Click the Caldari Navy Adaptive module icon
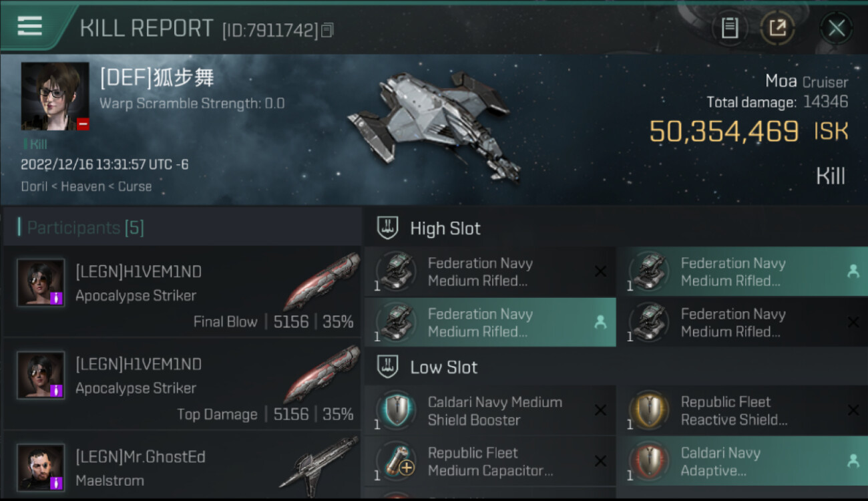The image size is (868, 501). pos(650,462)
